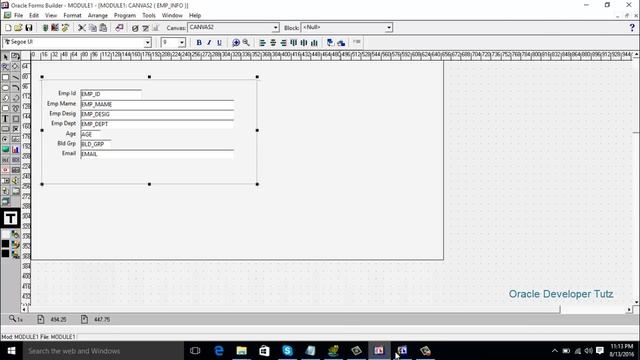The image size is (640, 360).
Task: Open a module using the Open folder icon
Action: [18, 28]
